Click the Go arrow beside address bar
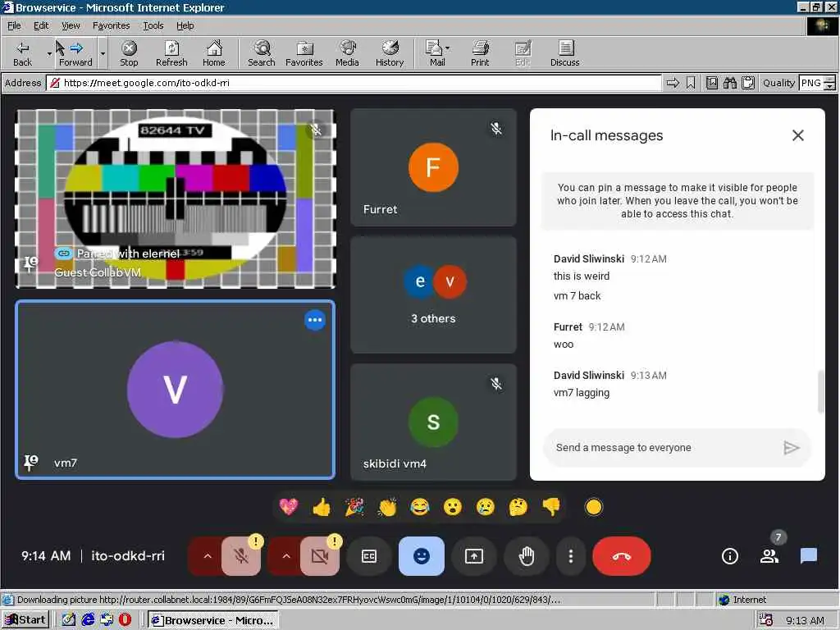840x630 pixels. pos(673,83)
